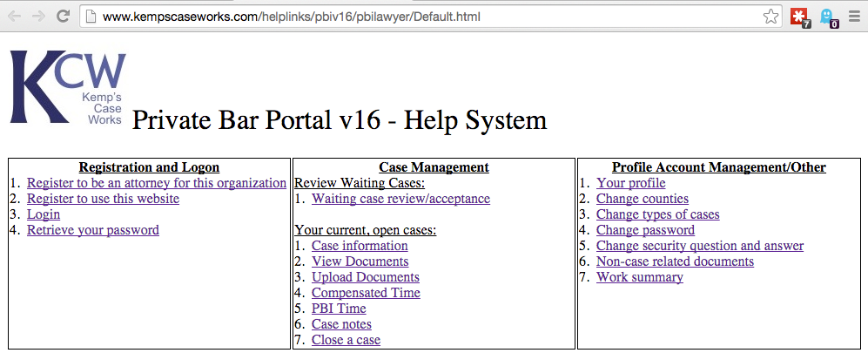
Task: Click the browser forward arrow
Action: point(38,17)
